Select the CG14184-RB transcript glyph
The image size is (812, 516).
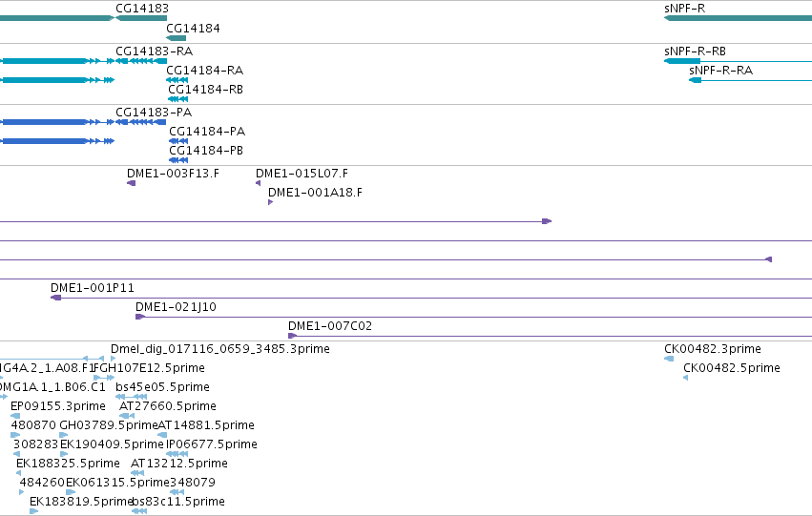pos(178,99)
